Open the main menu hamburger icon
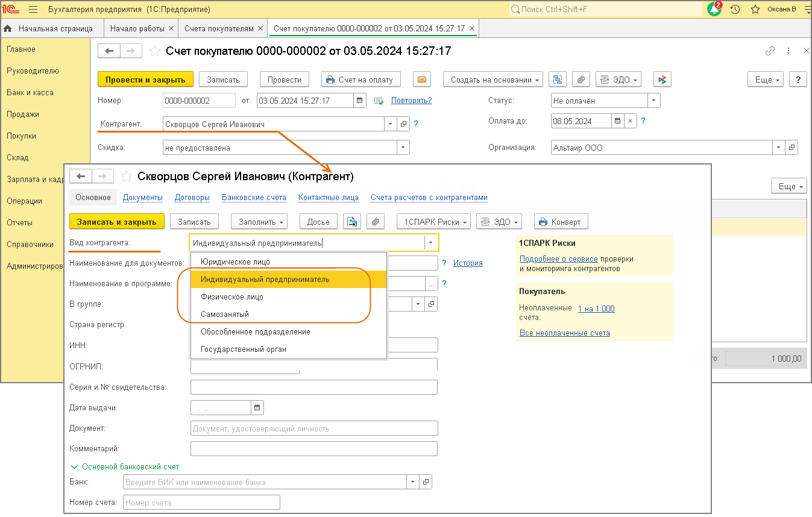This screenshot has height=517, width=812. [x=33, y=10]
